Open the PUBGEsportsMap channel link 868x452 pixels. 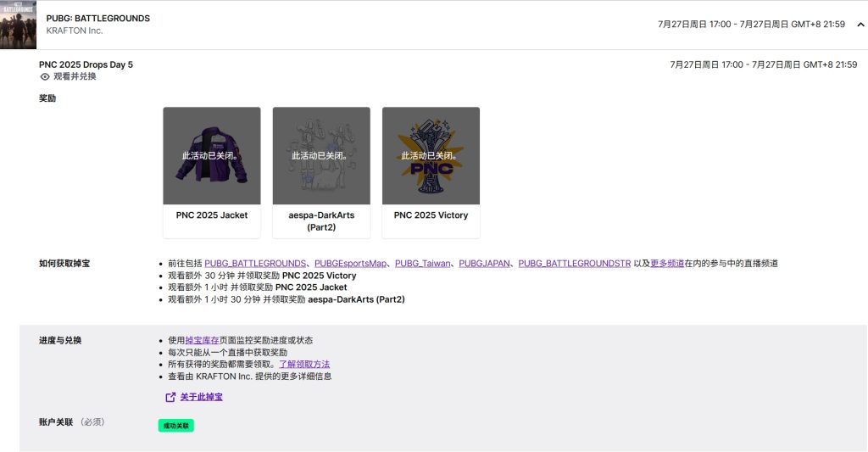point(350,264)
